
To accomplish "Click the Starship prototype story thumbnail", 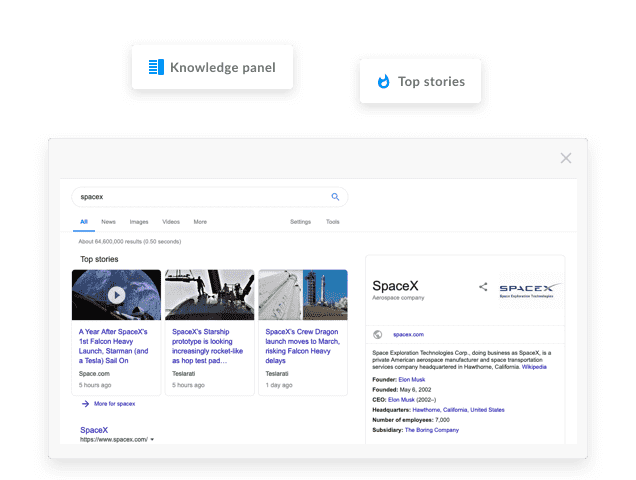I will 210,295.
